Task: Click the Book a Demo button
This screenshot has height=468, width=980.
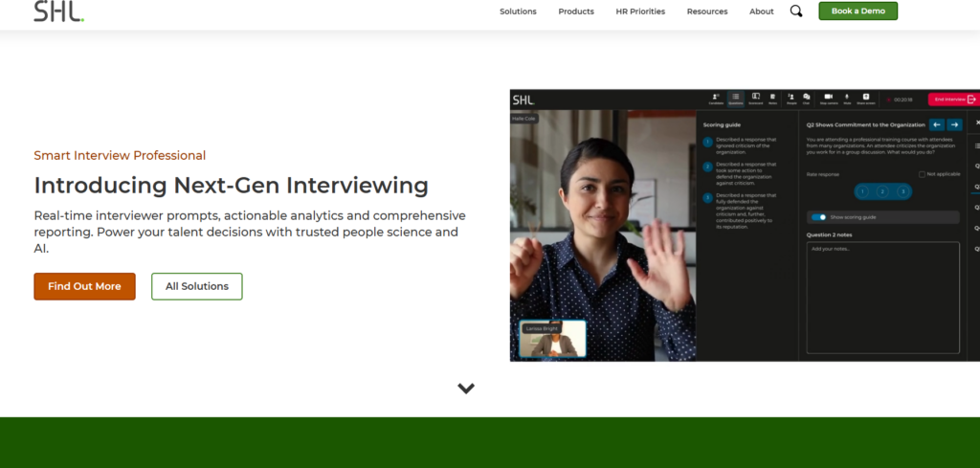Action: click(x=858, y=11)
